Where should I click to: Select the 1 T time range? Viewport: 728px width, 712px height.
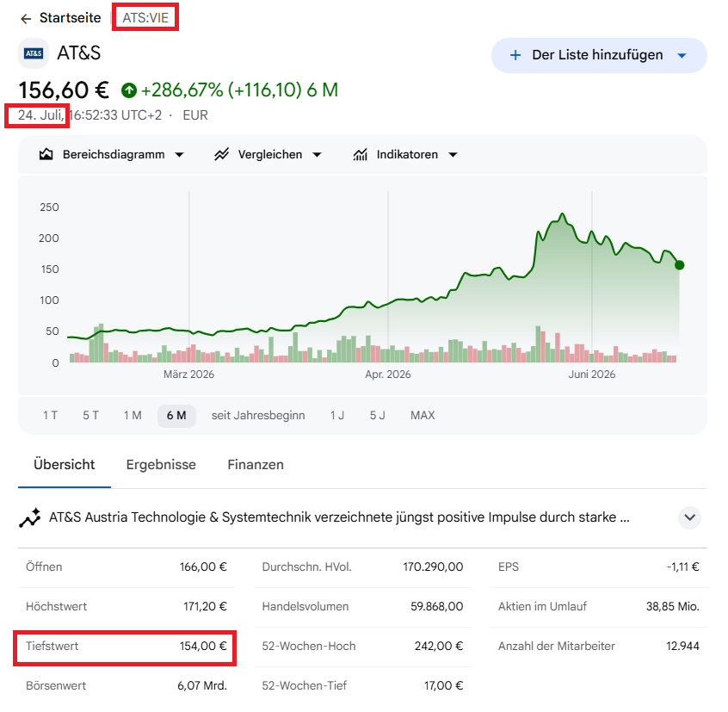(x=50, y=415)
